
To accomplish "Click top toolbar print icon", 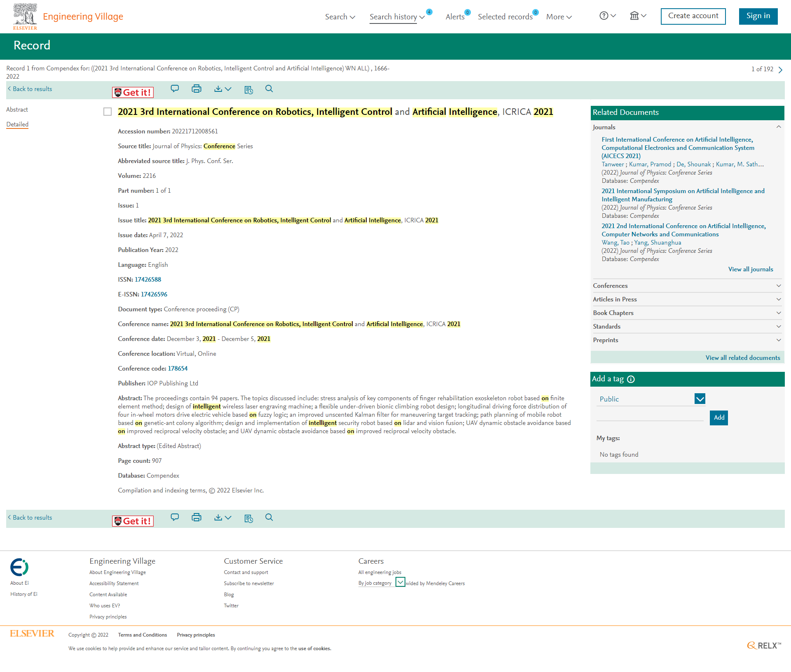I will (197, 89).
